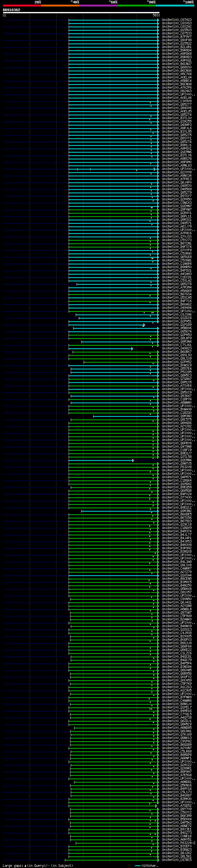
Task: Choose hit UniRef100_A9PDK8
Action: point(176,54)
